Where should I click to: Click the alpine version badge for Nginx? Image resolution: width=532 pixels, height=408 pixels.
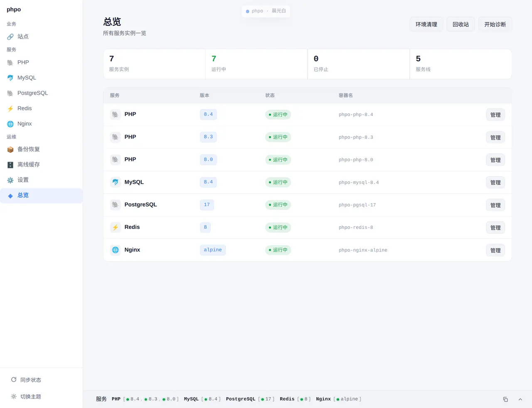point(213,250)
